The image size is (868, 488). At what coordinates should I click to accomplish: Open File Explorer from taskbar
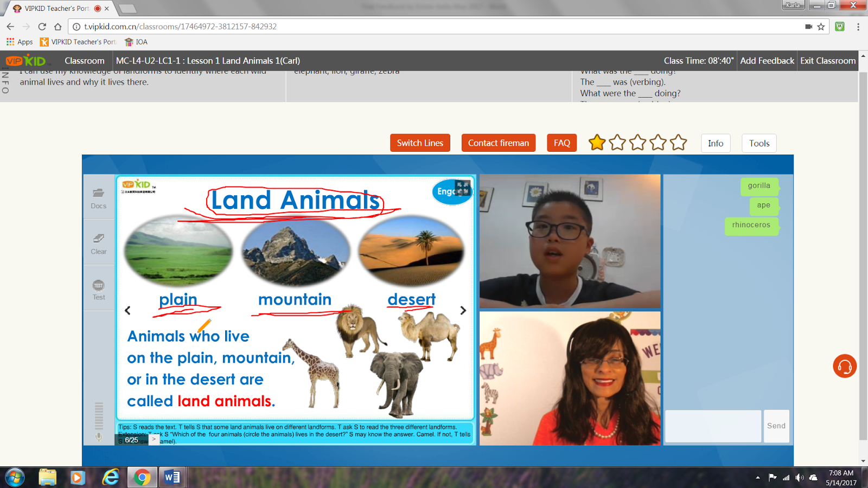tap(48, 477)
